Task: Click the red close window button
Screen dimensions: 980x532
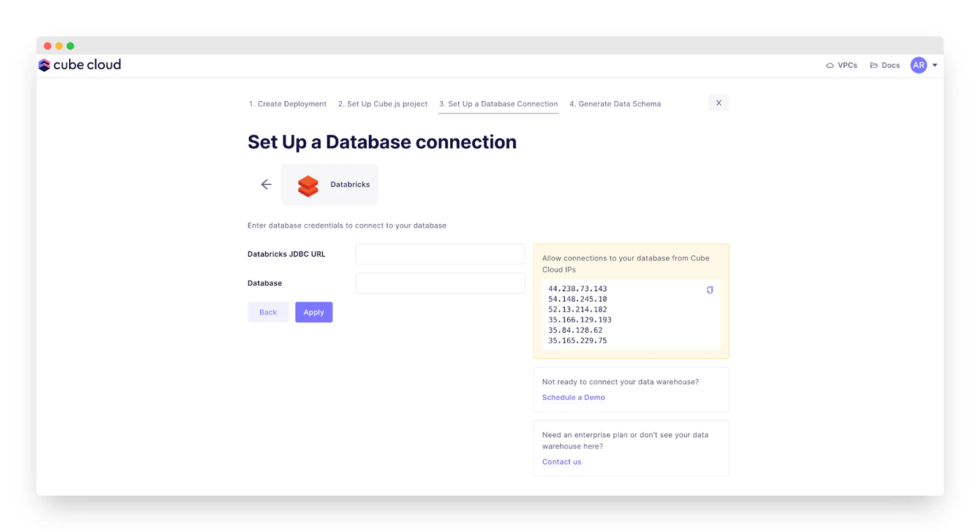Action: 48,46
